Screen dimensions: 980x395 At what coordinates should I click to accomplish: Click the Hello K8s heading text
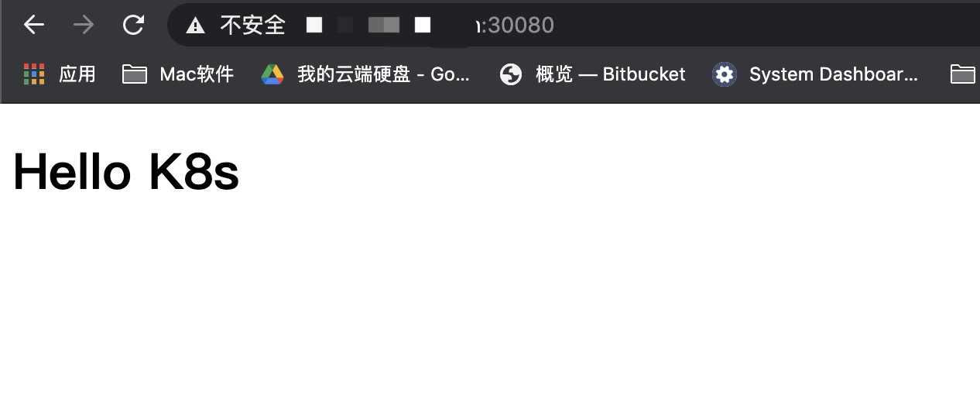click(x=126, y=172)
